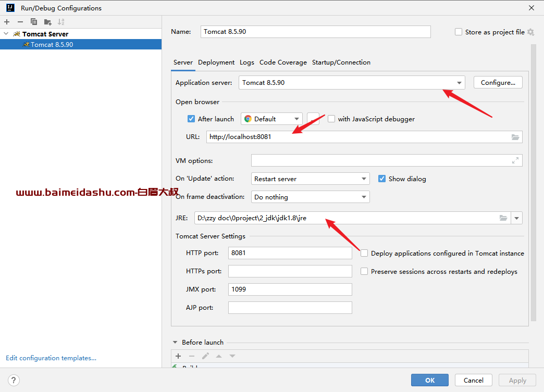Viewport: 544px width, 392px height.
Task: Sort configurations alphabetically
Action: 61,22
